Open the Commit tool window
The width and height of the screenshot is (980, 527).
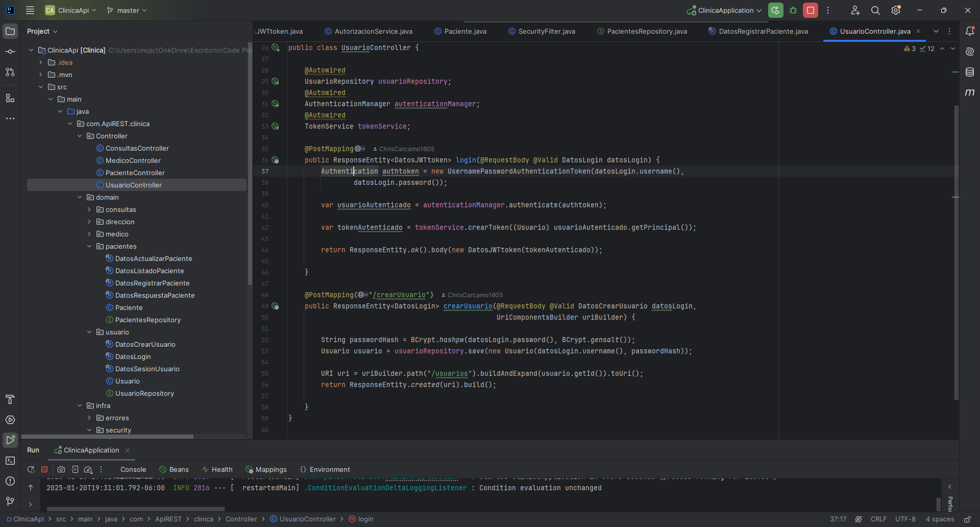[x=10, y=52]
